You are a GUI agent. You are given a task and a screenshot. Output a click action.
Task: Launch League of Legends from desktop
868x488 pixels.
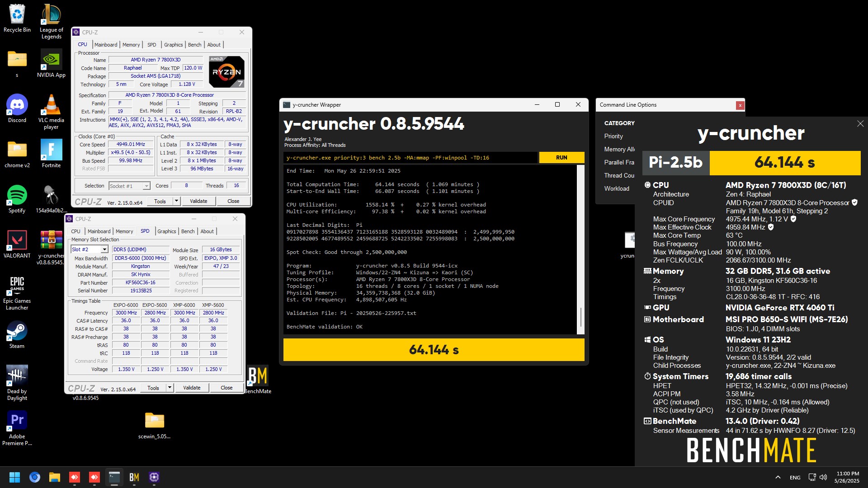point(51,21)
